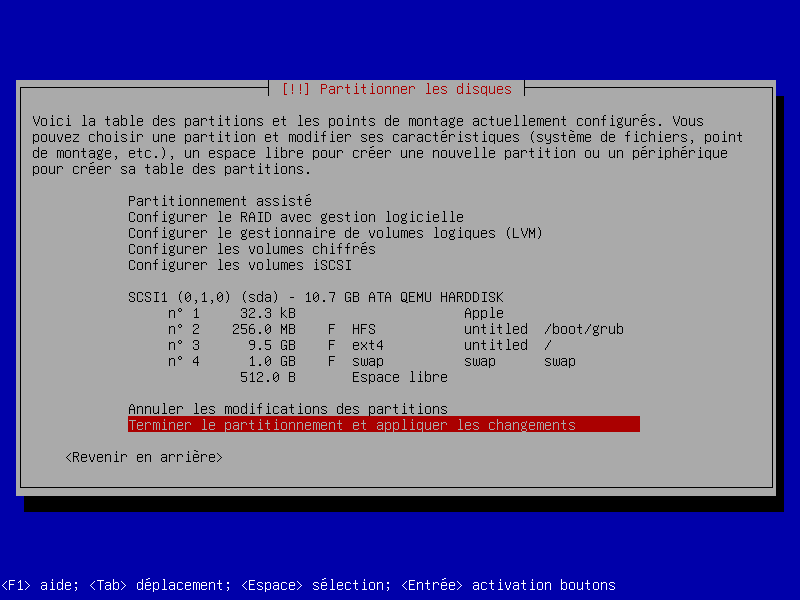The image size is (800, 600).
Task: Open Configurer les volumes iSCSI
Action: pos(239,265)
